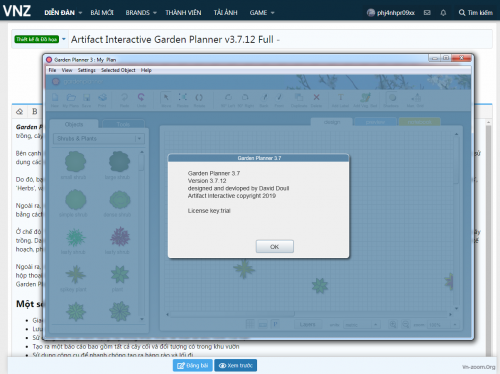Open the Help menu
The height and width of the screenshot is (374, 500).
coord(146,70)
